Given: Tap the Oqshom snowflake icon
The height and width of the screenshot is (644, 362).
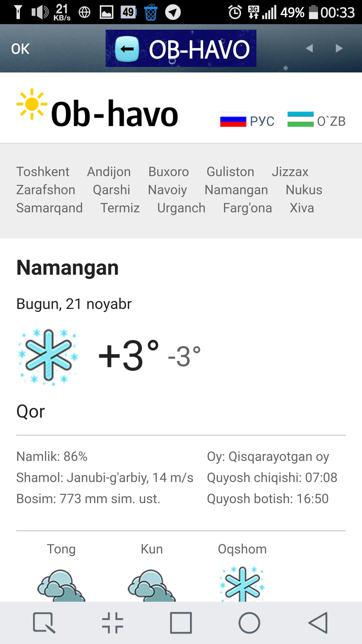Looking at the screenshot, I should 242,584.
